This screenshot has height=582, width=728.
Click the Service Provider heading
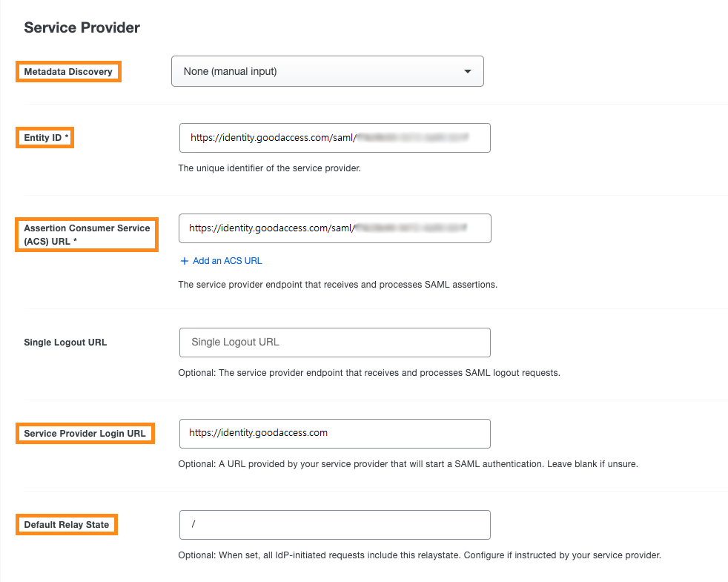click(82, 27)
